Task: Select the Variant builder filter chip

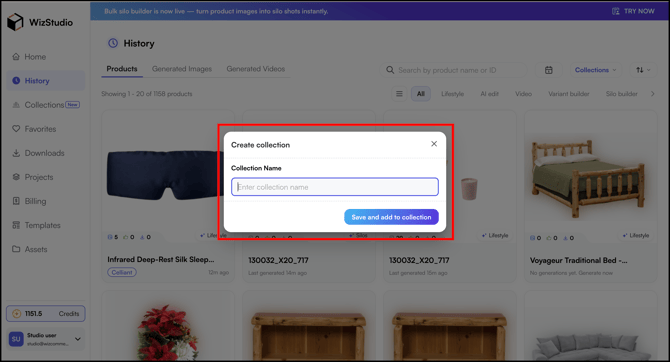Action: (x=569, y=94)
